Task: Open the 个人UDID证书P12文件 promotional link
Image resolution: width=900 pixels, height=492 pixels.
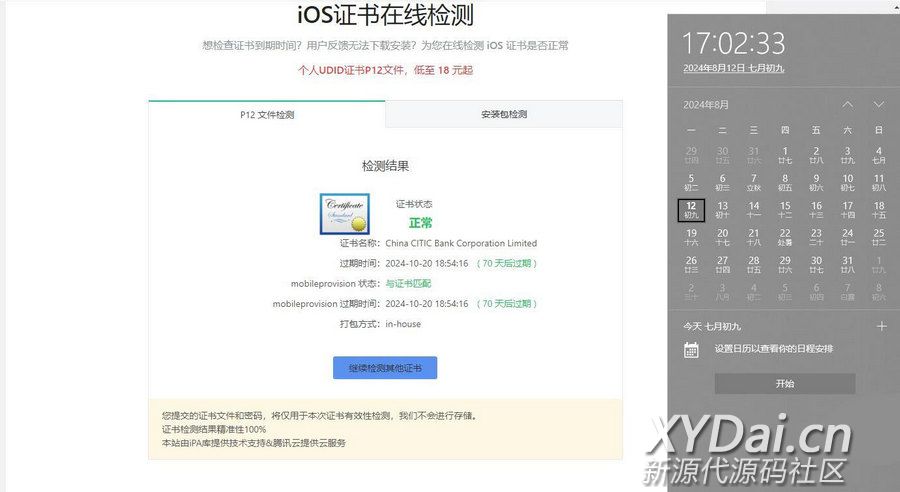Action: [385, 70]
